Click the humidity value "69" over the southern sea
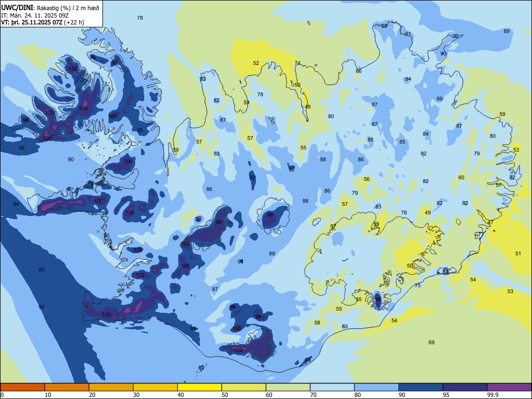 (431, 342)
